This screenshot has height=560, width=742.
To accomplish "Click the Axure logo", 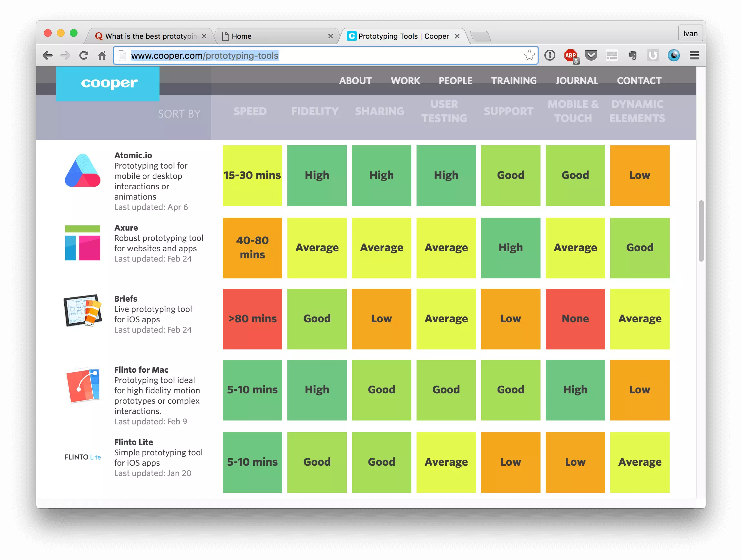I will coord(83,243).
